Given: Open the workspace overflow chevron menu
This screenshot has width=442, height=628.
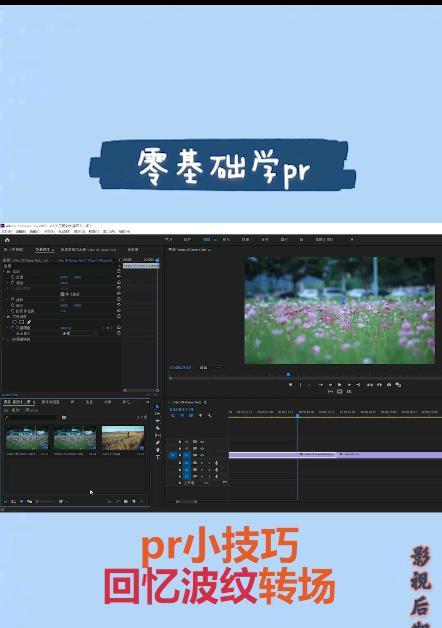Looking at the screenshot, I should 352,240.
